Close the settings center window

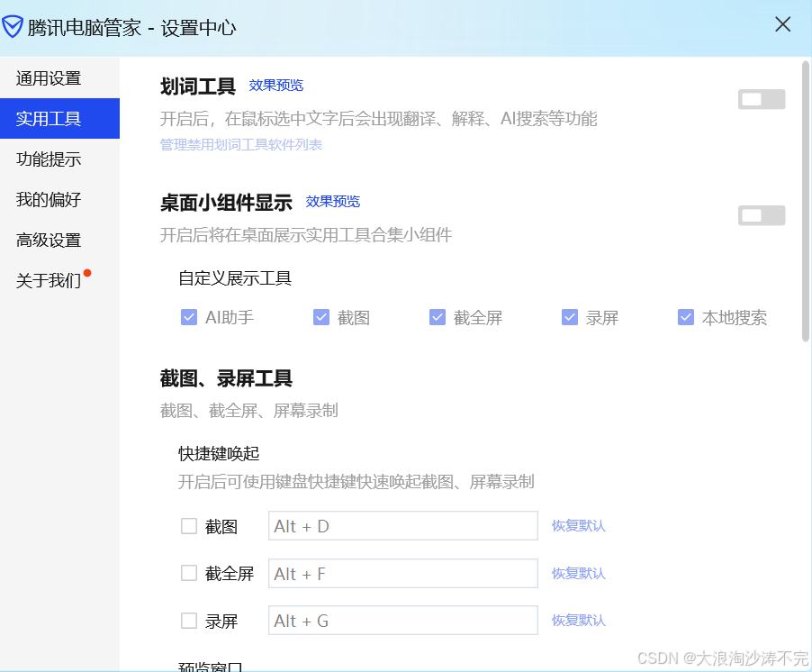(x=782, y=24)
